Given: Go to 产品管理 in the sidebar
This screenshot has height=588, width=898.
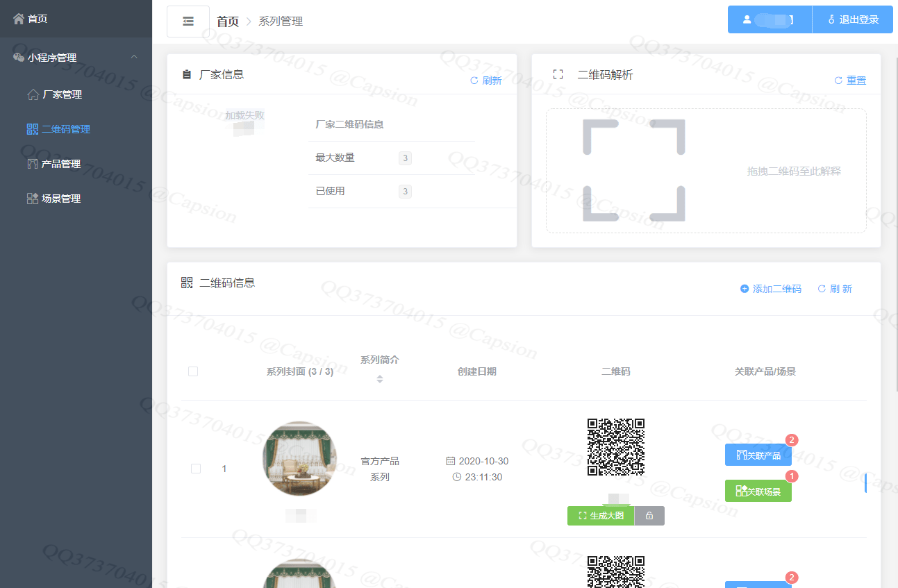Looking at the screenshot, I should (x=76, y=164).
